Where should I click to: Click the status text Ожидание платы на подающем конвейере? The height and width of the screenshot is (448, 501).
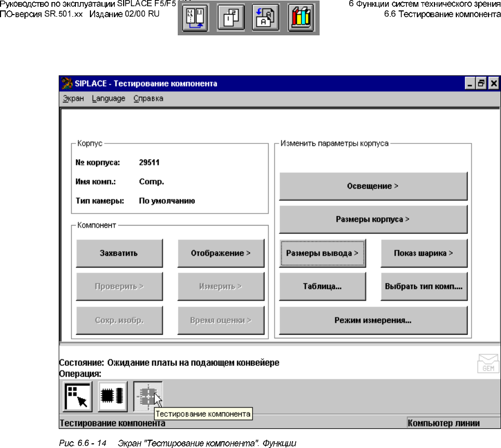(193, 363)
